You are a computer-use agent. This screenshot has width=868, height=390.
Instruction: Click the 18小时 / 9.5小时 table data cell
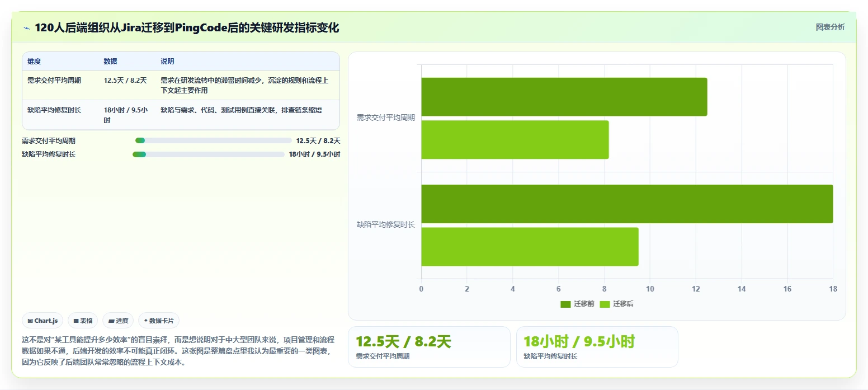tap(126, 115)
